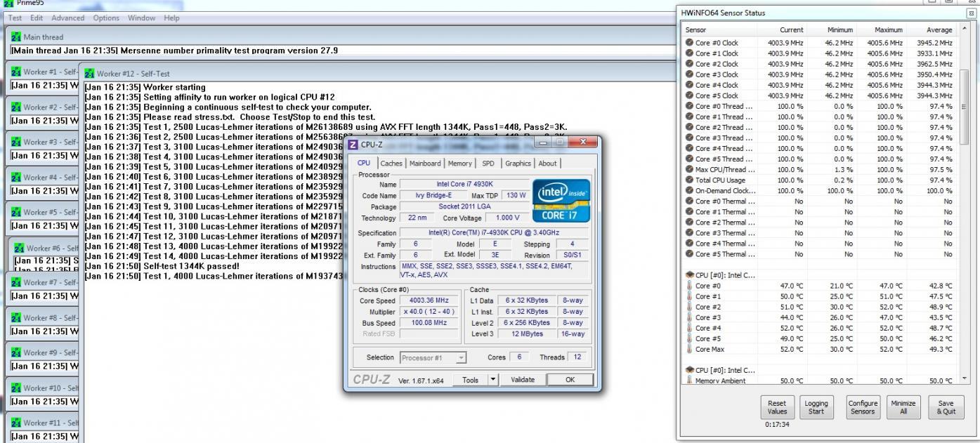Click the Worker #10 window icon

16,388
